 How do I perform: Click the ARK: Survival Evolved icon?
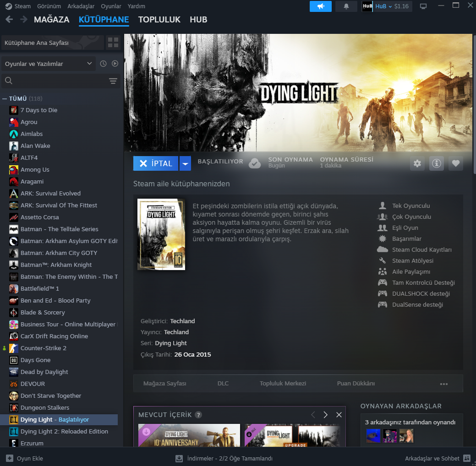[14, 193]
